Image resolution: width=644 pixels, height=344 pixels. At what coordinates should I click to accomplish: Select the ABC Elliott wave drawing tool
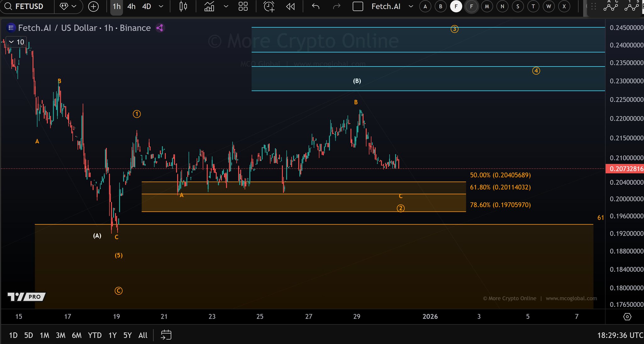611,6
